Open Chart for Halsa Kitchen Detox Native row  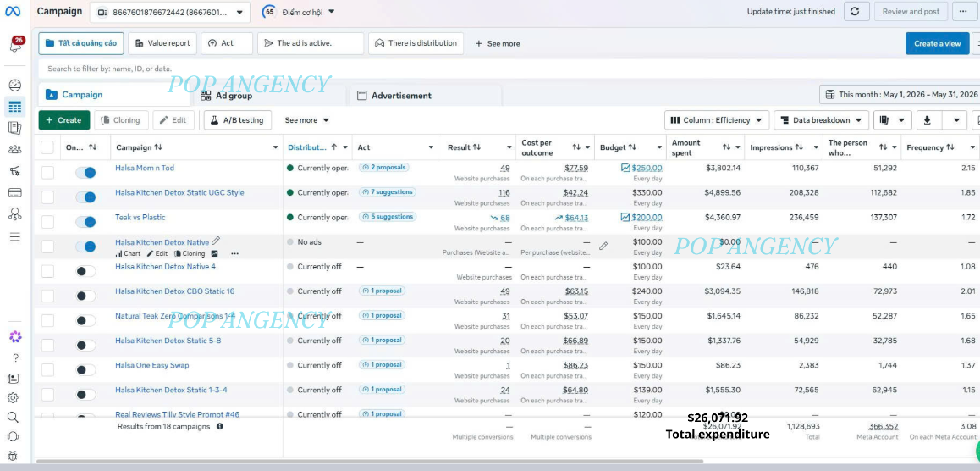tap(128, 253)
